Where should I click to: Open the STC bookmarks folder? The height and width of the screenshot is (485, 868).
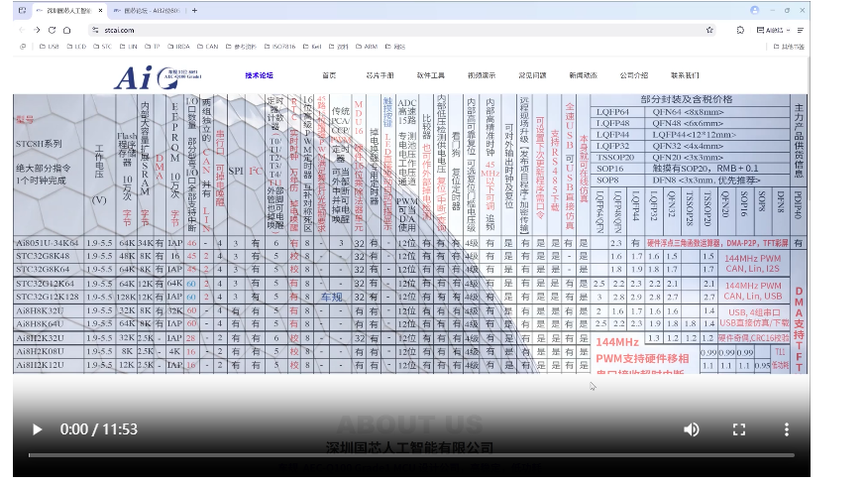(x=102, y=47)
